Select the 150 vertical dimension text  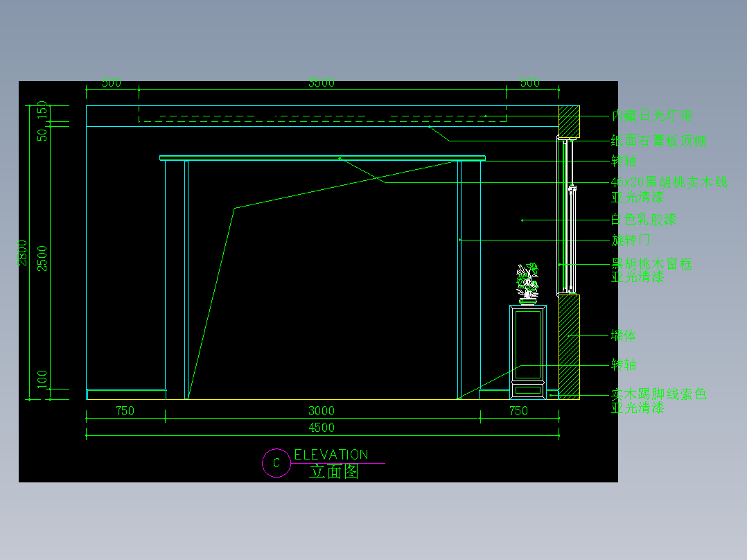click(42, 110)
